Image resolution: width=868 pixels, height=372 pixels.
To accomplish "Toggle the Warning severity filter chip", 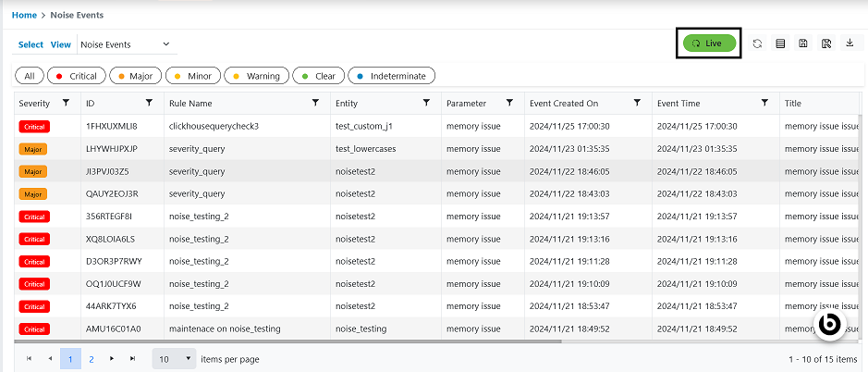I will (255, 76).
